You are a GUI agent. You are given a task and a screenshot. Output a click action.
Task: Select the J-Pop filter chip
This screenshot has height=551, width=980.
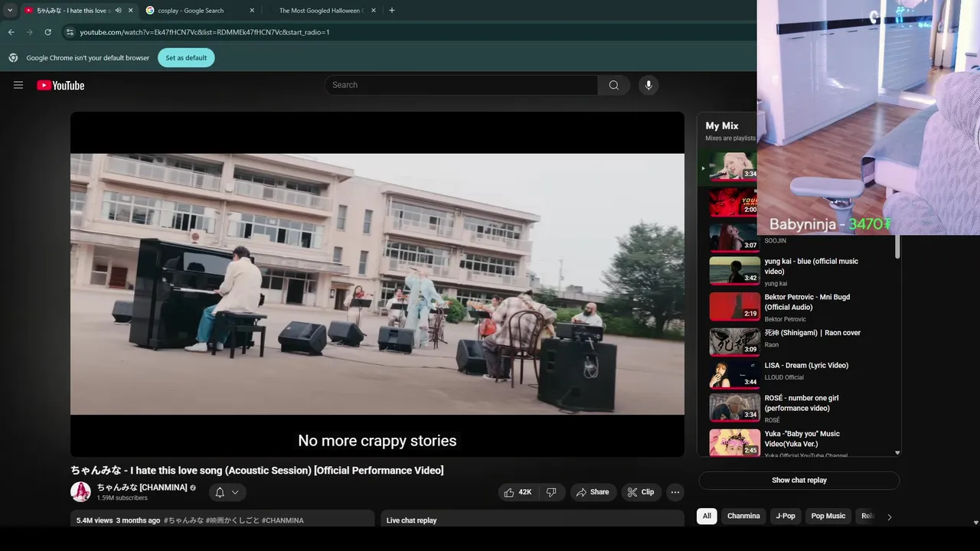(786, 516)
